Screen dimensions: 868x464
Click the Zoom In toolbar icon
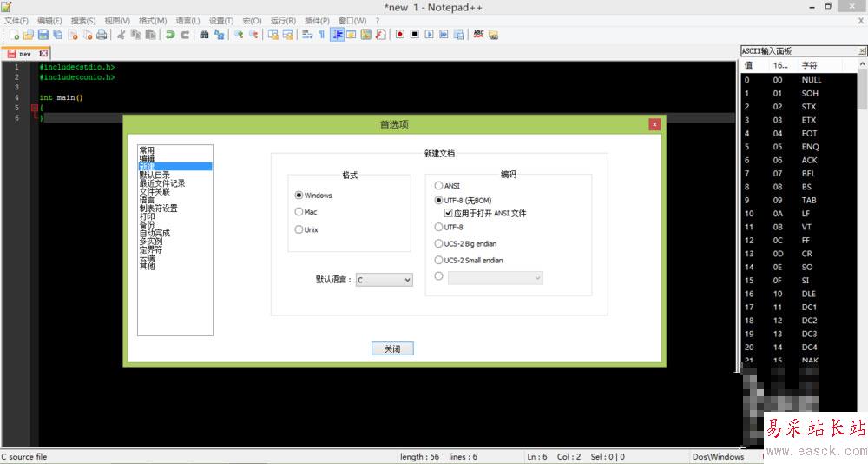239,35
